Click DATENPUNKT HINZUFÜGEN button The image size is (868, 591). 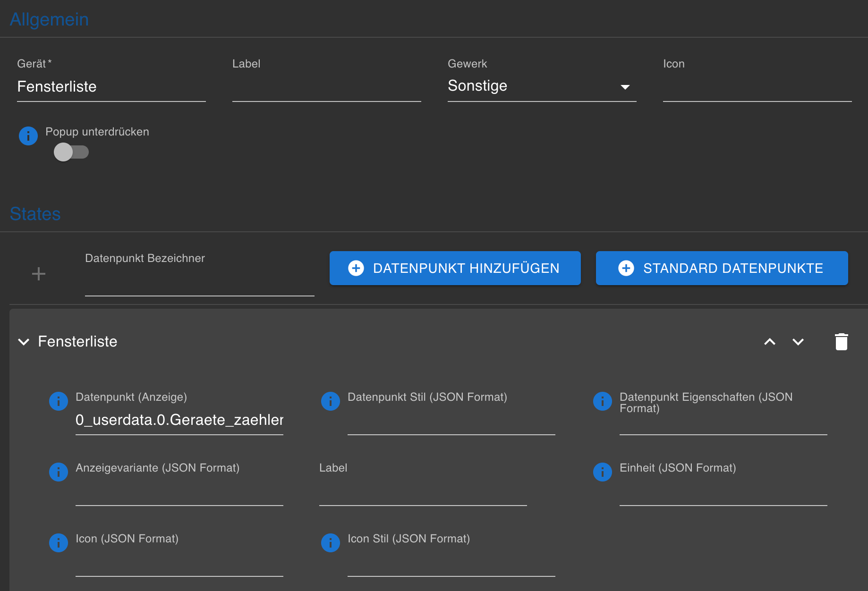coord(455,268)
